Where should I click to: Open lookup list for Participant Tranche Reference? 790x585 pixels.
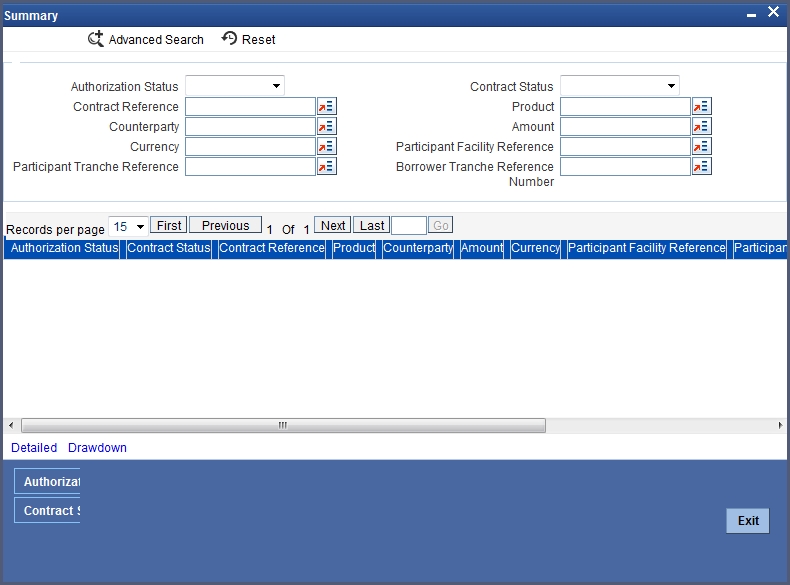click(326, 166)
